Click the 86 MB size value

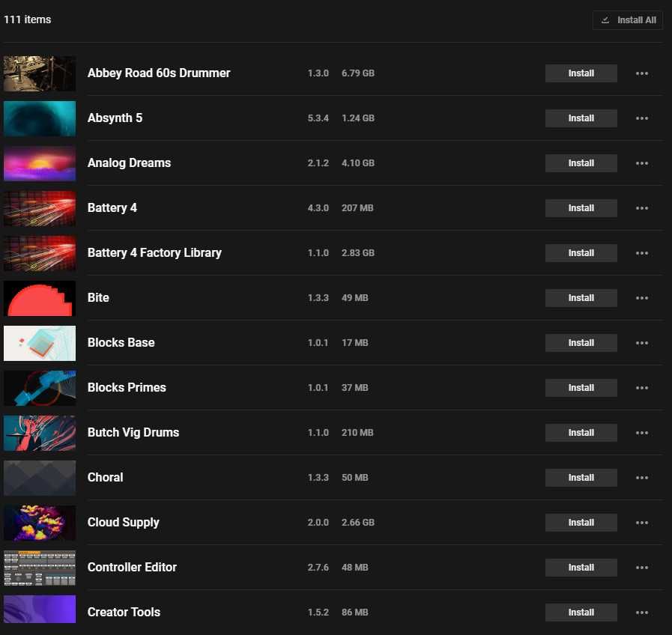355,613
